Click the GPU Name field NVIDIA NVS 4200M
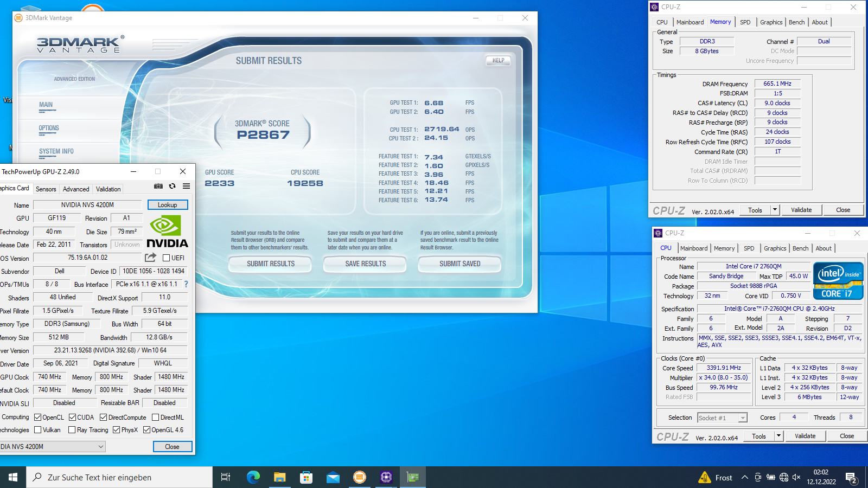Image resolution: width=868 pixels, height=488 pixels. [x=87, y=205]
